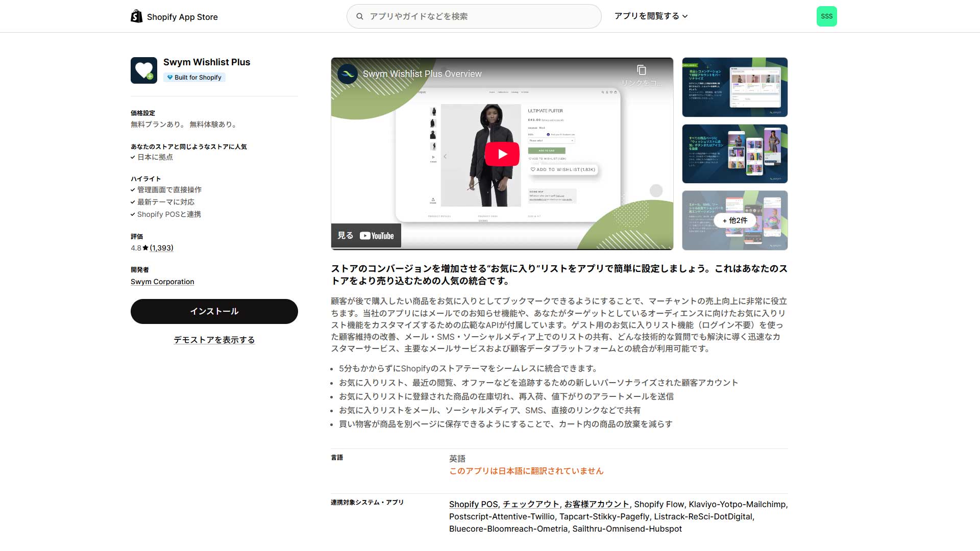
Task: Click the 連携対象システム・アプリ label
Action: (x=367, y=503)
